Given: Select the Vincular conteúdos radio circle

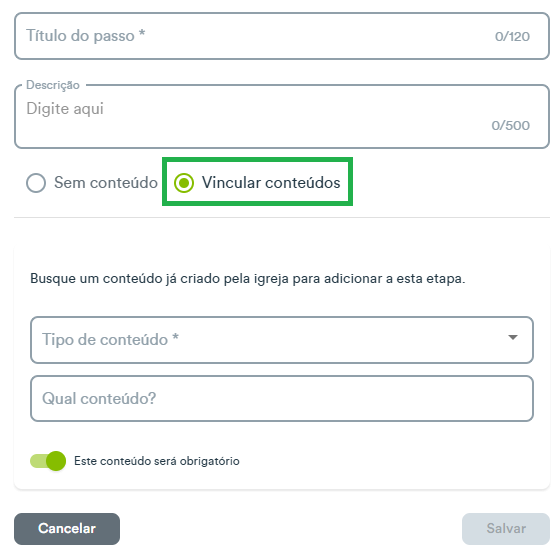Looking at the screenshot, I should (x=184, y=183).
